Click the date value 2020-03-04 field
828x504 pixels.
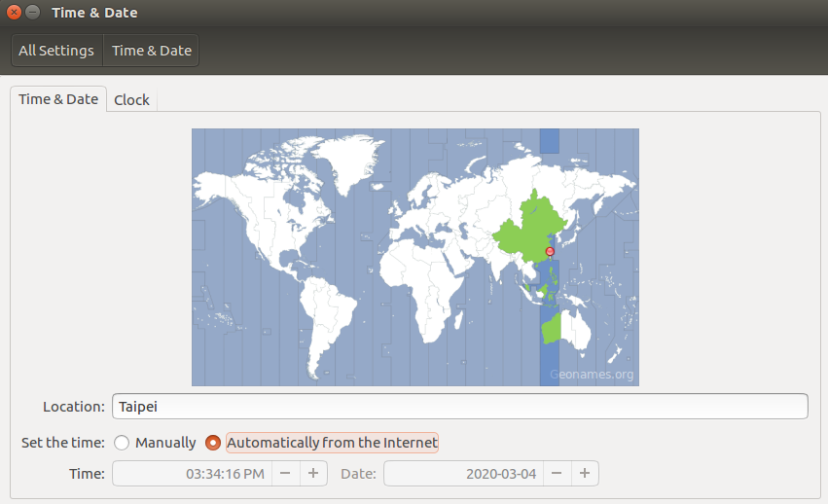pos(464,474)
